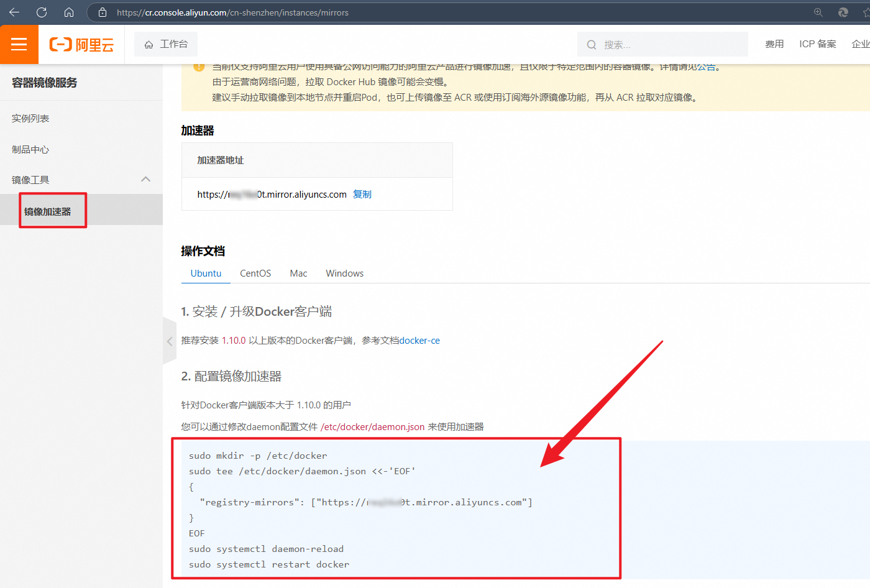The height and width of the screenshot is (588, 870).
Task: Click the '1. 安装 / 升级Docker客户端' heading
Action: point(257,312)
